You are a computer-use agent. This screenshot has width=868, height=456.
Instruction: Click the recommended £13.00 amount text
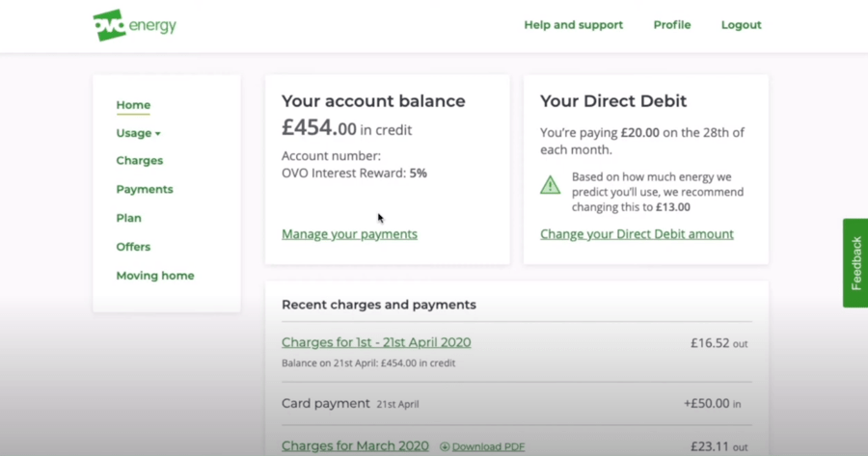pyautogui.click(x=673, y=207)
